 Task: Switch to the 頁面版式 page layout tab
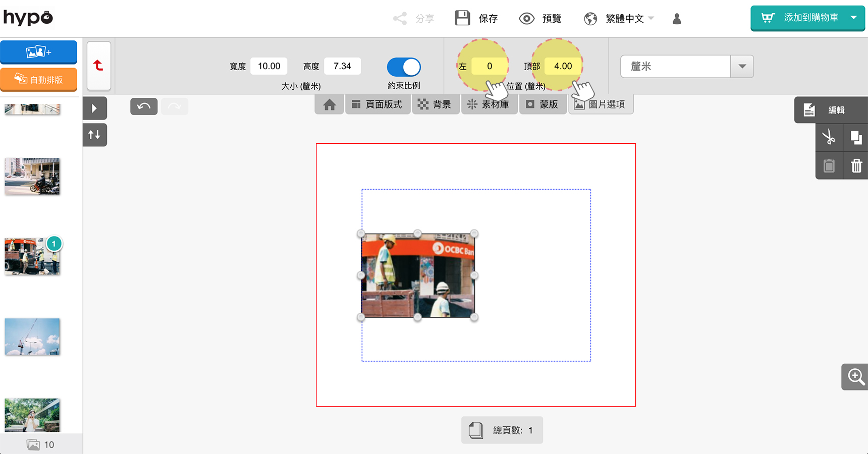pos(377,104)
